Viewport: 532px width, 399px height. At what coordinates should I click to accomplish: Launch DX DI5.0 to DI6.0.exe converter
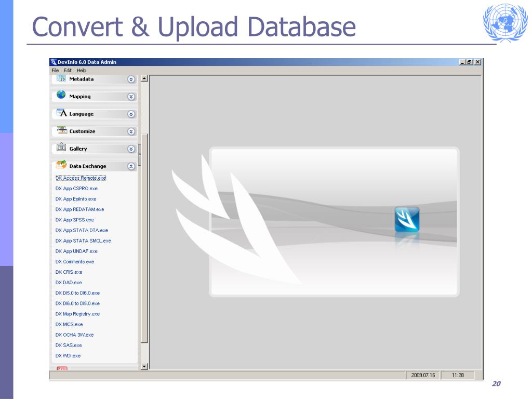pos(78,293)
